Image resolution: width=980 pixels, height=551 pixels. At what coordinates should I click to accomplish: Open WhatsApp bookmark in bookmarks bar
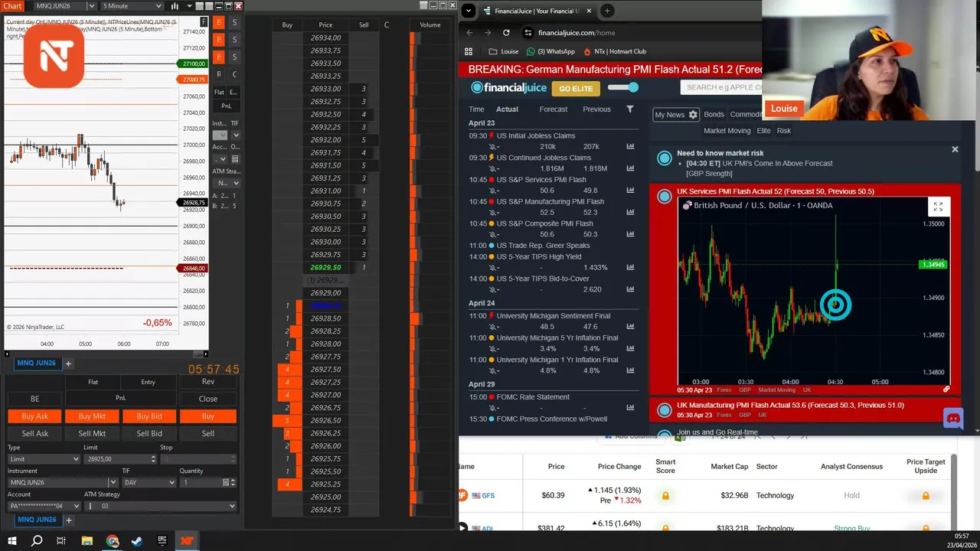(550, 51)
